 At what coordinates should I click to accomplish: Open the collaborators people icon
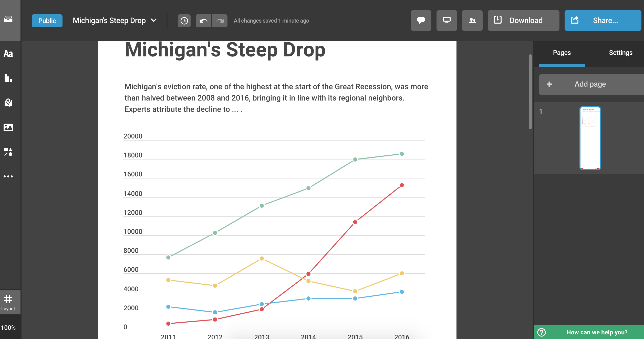tap(472, 21)
